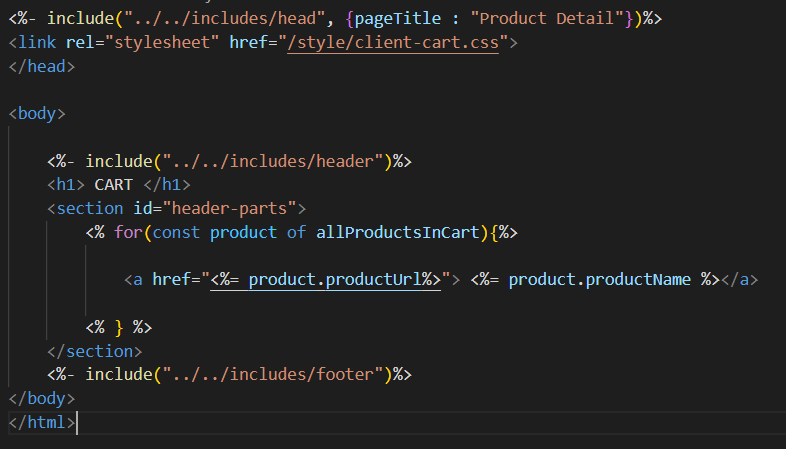
Task: Click the "/style/client-cart.css" stylesheet link
Action: tap(393, 43)
